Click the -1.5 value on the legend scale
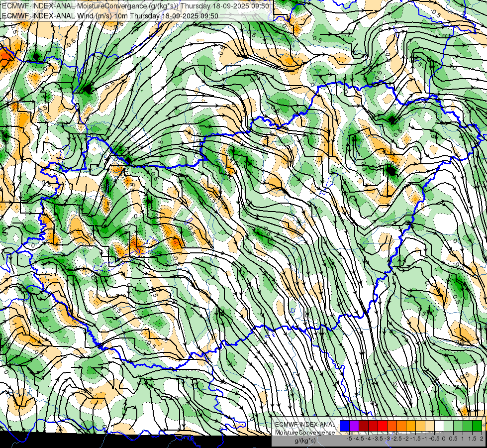The width and height of the screenshot is (487, 448). point(415,439)
